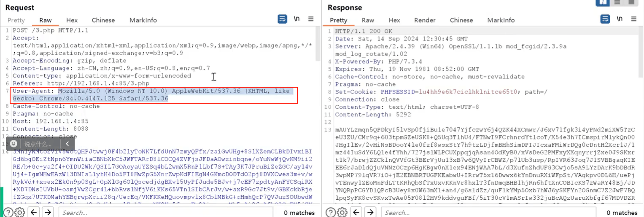Click 'Pragma: no-cache' in Request
Image resolution: width=644 pixels, height=217 pixels.
click(43, 114)
